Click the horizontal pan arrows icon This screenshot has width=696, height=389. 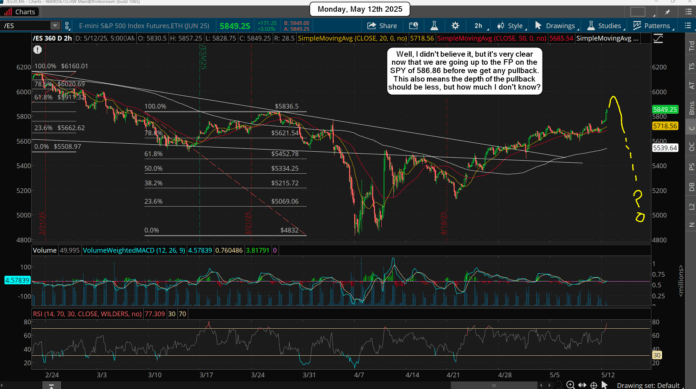[x=582, y=385]
